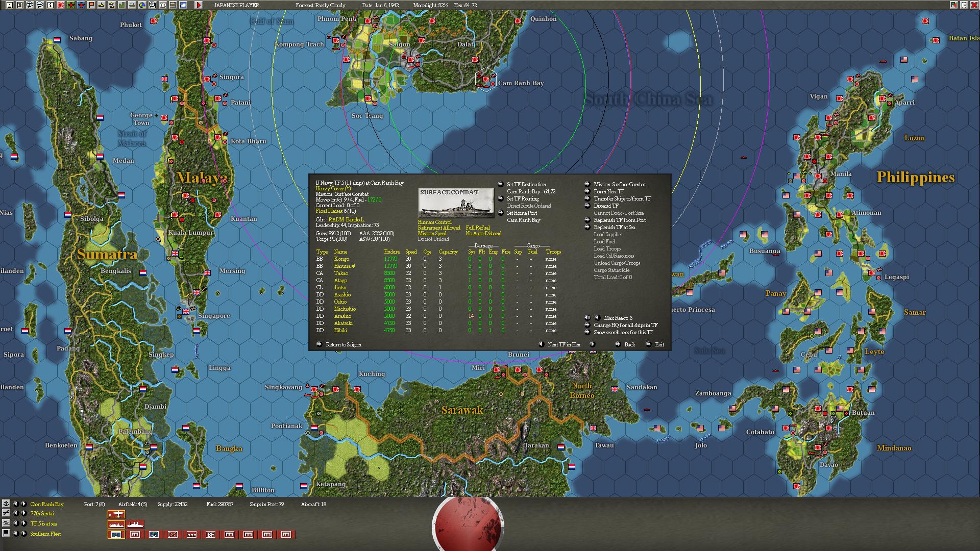
Task: Toggle Heavy Cover threat tolerance
Action: pos(333,189)
